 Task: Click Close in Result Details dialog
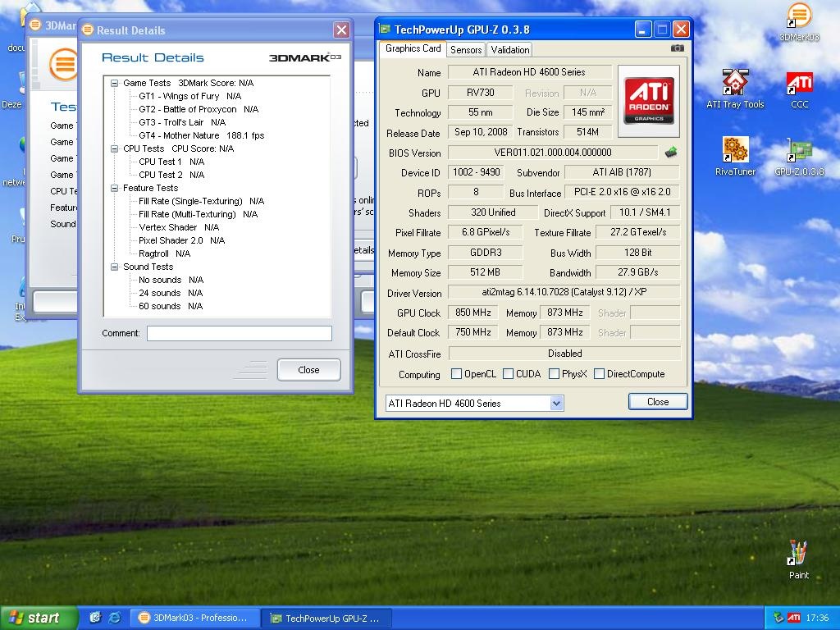coord(308,370)
